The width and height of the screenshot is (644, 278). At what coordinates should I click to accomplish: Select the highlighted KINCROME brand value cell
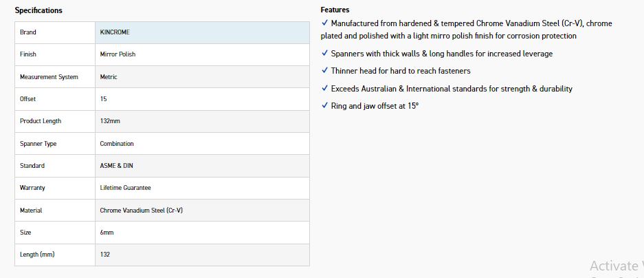point(201,32)
